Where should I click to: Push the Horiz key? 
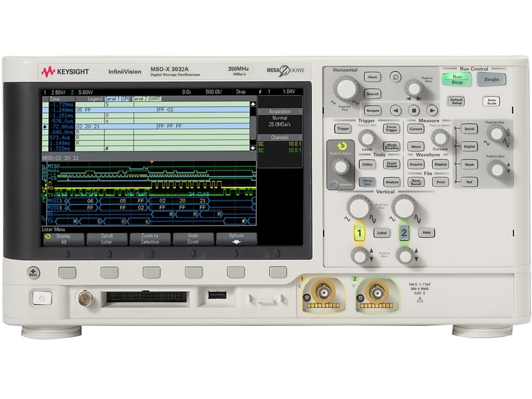pyautogui.click(x=373, y=77)
